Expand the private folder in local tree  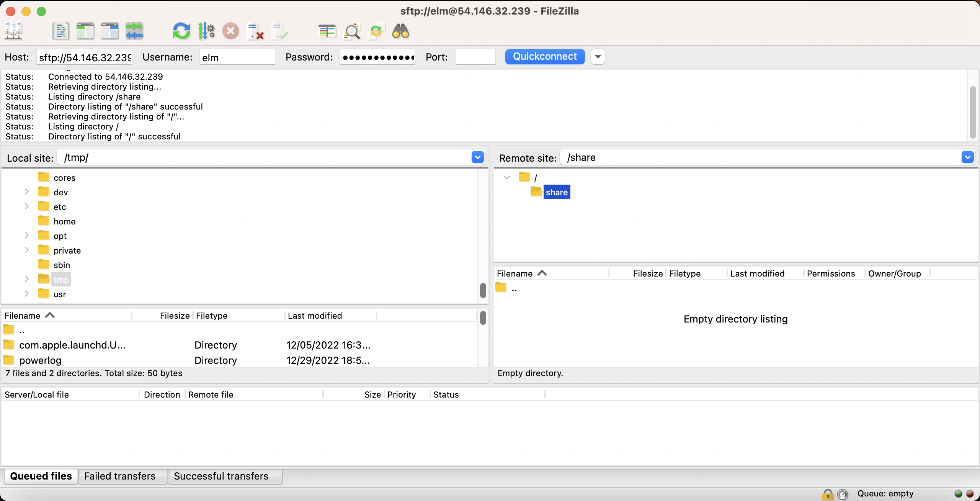tap(27, 250)
